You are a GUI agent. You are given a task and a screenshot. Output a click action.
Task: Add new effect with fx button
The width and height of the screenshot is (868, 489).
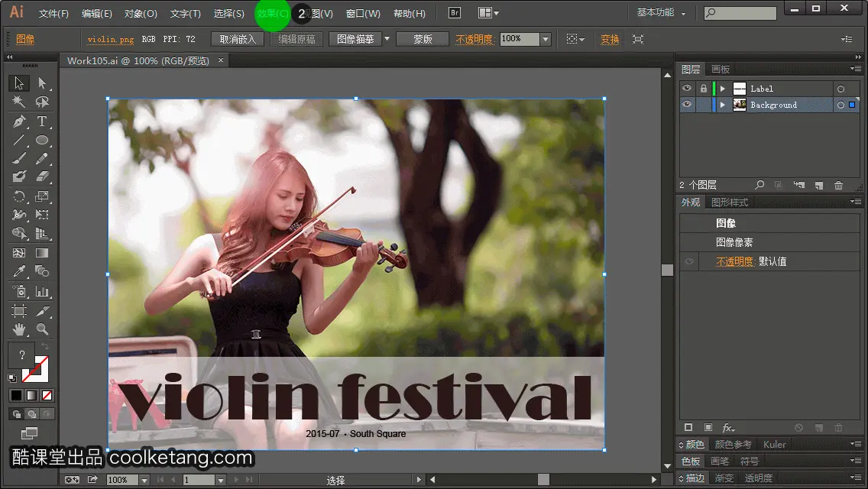(x=728, y=428)
